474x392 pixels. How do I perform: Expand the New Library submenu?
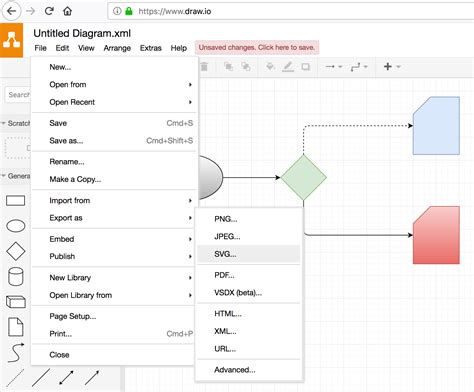113,278
